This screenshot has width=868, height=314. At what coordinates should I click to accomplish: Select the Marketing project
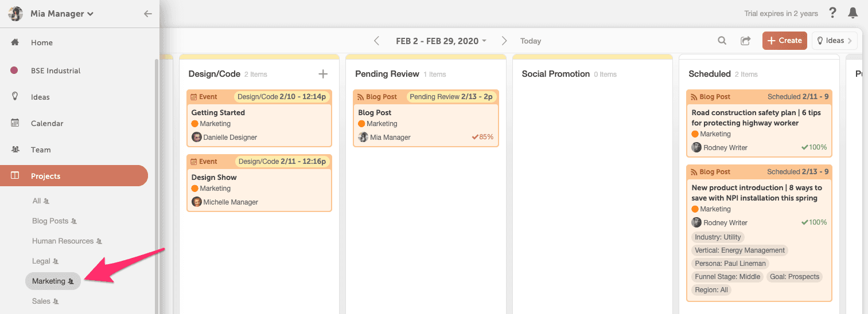[53, 281]
